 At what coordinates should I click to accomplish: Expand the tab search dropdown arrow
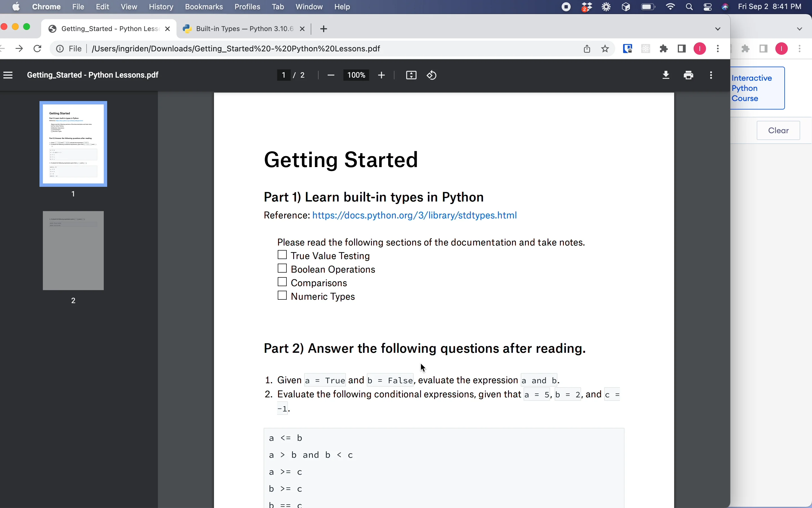click(718, 29)
